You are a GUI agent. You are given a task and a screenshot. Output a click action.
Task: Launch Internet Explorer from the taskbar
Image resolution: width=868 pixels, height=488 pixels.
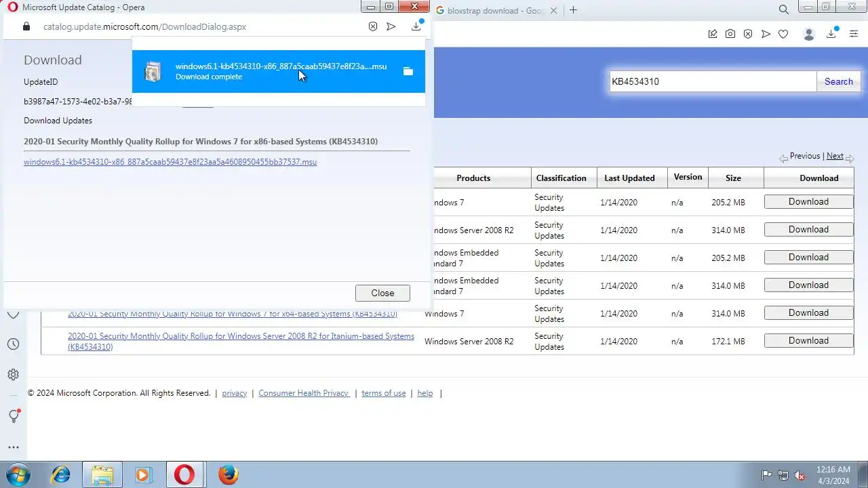pos(61,474)
